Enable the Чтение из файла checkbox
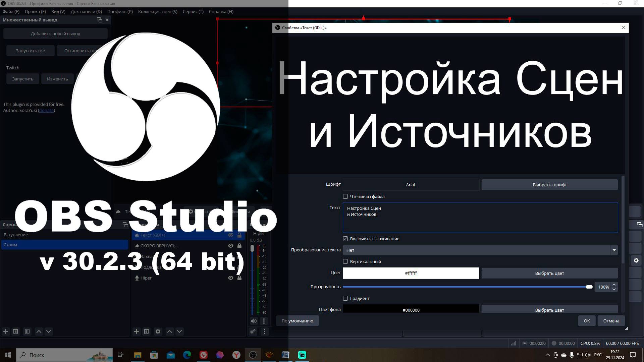 click(345, 196)
